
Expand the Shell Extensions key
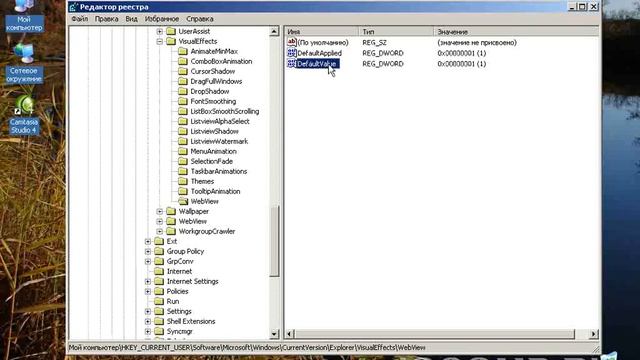click(x=148, y=322)
